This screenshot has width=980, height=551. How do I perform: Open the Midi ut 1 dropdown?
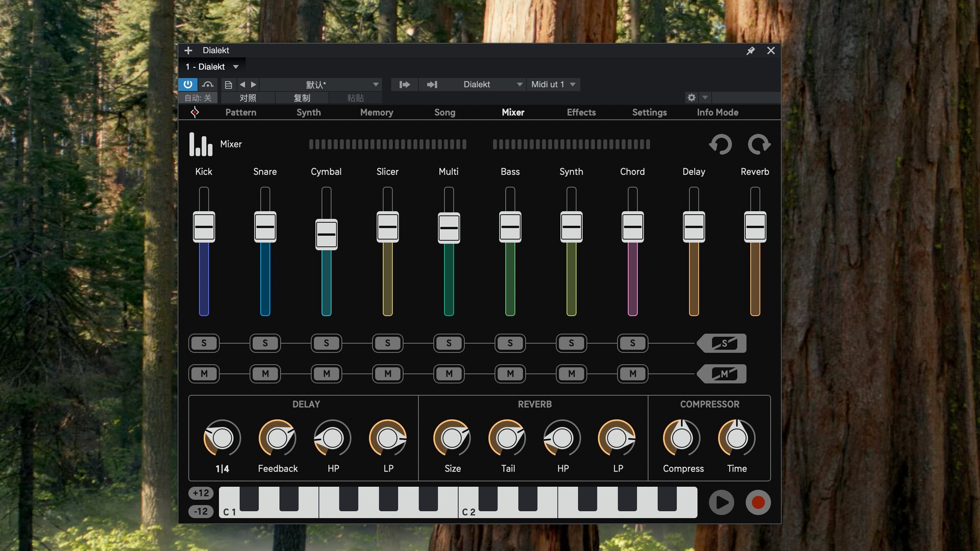(x=553, y=85)
